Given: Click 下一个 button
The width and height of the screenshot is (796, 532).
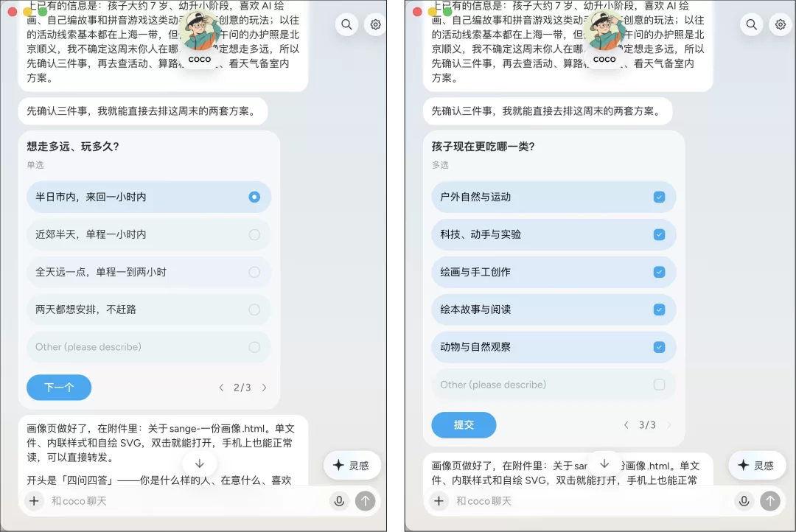Looking at the screenshot, I should (59, 388).
